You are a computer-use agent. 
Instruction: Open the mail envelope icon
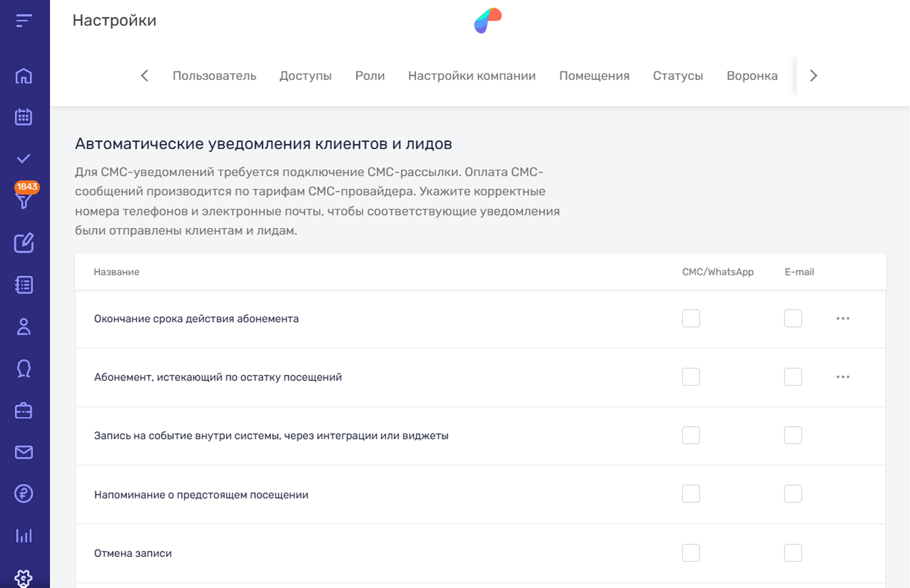point(24,452)
